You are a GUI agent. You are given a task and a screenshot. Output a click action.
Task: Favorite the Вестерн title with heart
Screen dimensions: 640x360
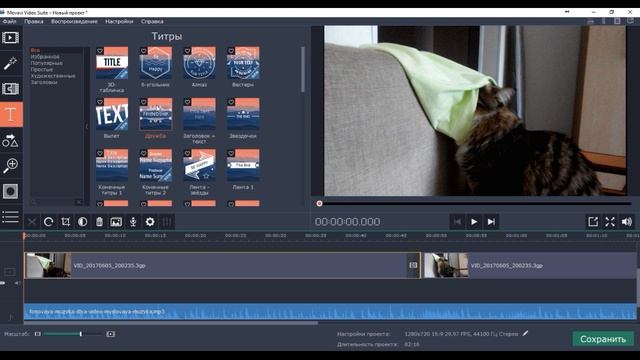coord(231,51)
